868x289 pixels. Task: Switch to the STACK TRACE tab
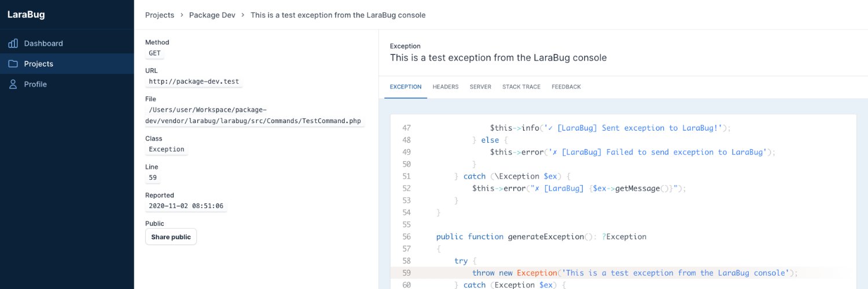click(521, 87)
